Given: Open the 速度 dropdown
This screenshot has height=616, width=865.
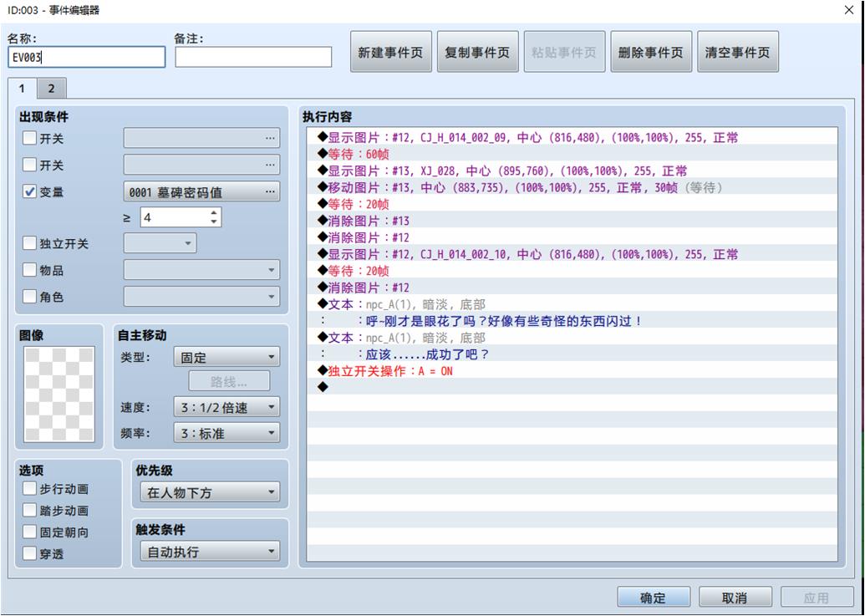Looking at the screenshot, I should click(226, 407).
